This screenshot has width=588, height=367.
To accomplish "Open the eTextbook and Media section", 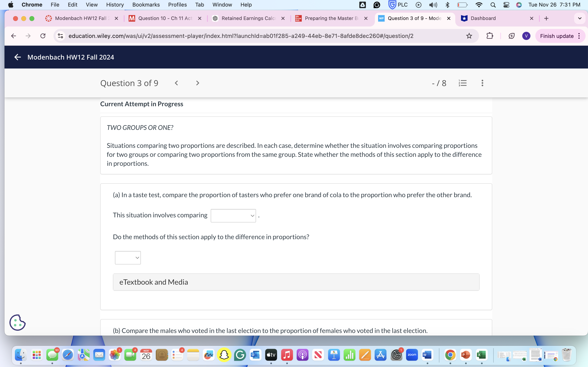I will coord(153,282).
